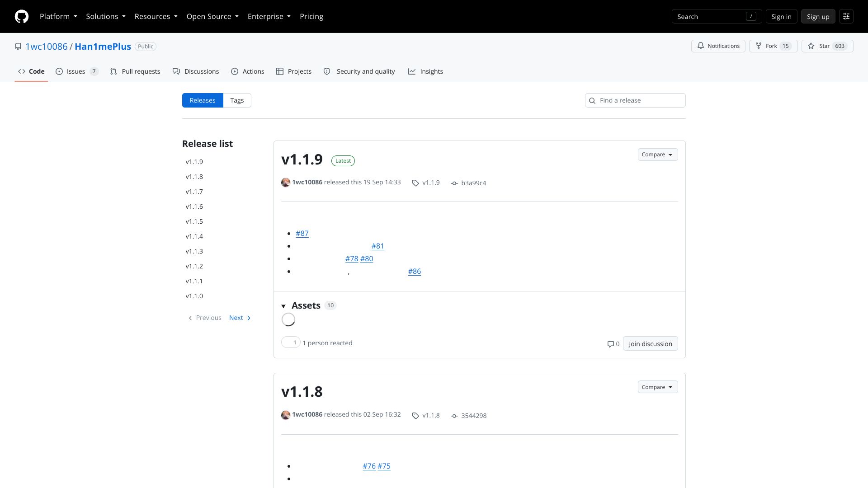Viewport: 868px width, 488px height.
Task: Open the Pull requests tab
Action: (135, 71)
